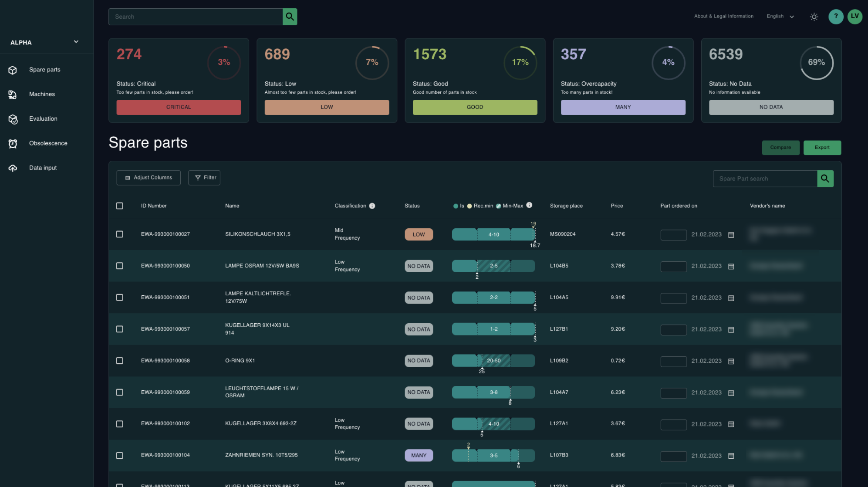The height and width of the screenshot is (487, 868).
Task: Click Classification column info icon
Action: tap(372, 206)
